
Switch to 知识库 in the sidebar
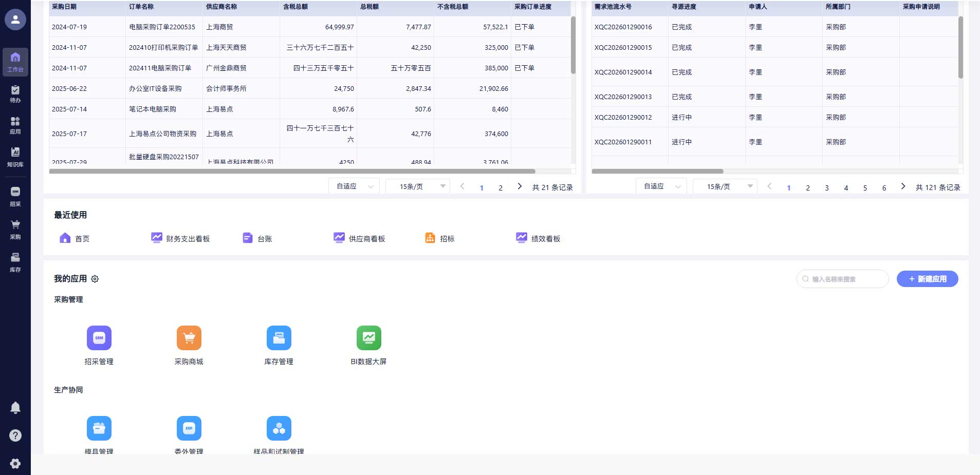(x=15, y=157)
